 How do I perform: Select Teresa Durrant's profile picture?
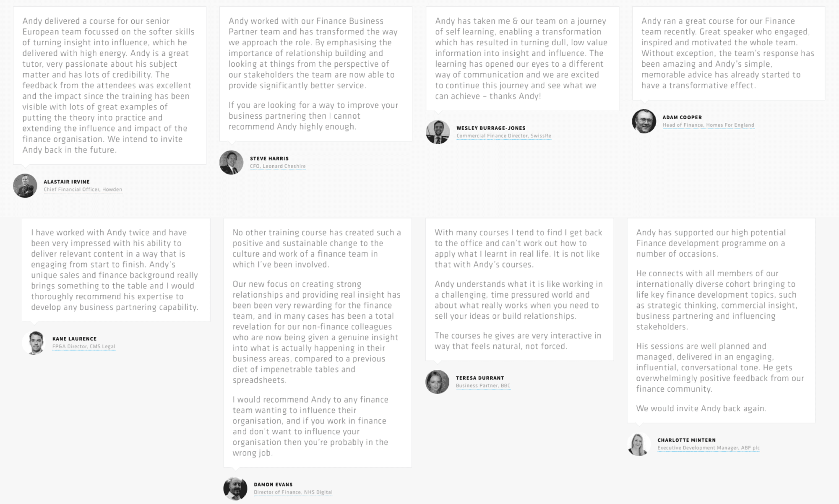coord(437,382)
